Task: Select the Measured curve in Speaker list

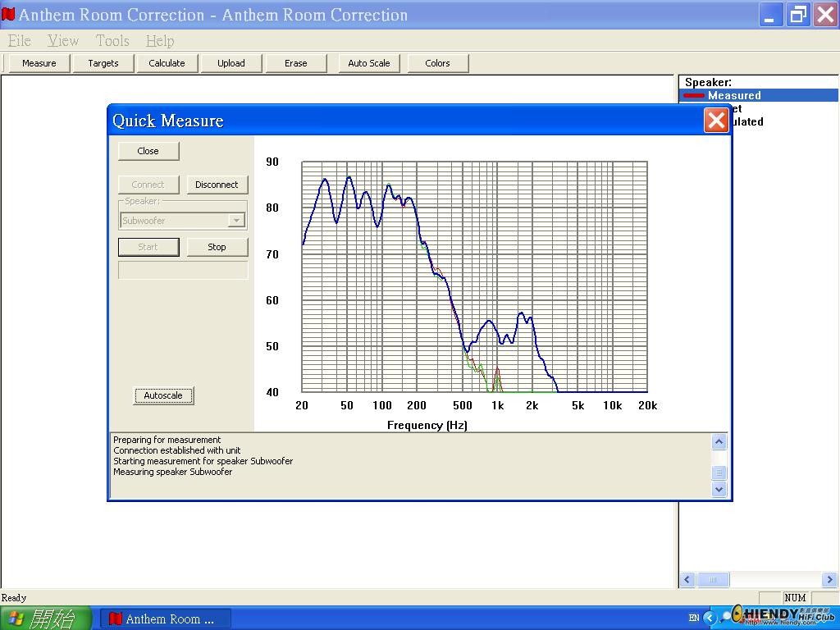Action: 758,95
